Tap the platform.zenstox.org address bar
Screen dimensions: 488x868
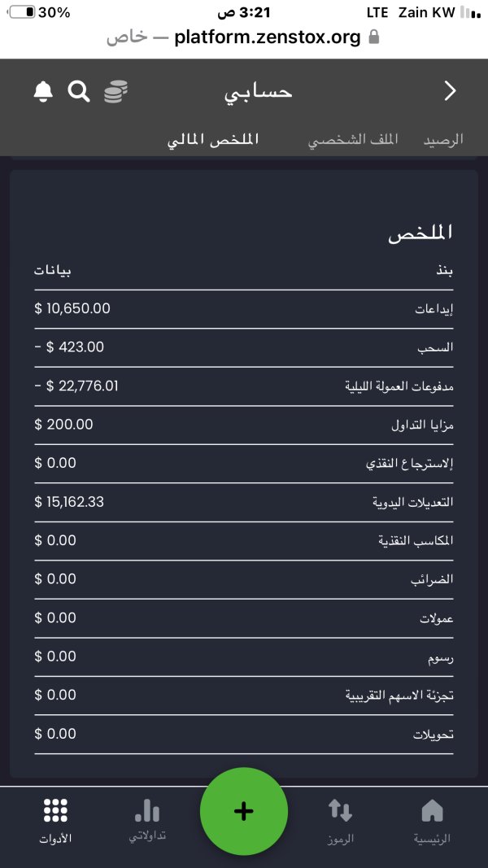243,37
